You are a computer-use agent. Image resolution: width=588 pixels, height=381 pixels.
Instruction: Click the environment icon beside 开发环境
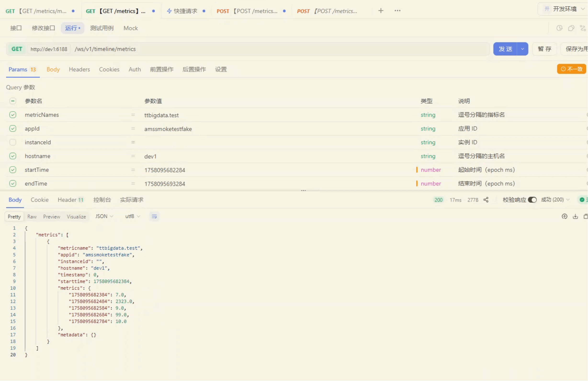click(x=547, y=9)
